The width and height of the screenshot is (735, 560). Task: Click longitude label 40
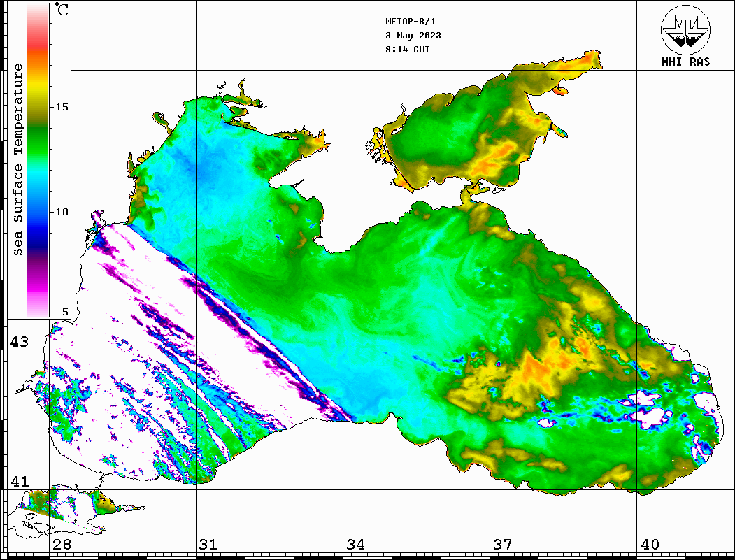650,544
